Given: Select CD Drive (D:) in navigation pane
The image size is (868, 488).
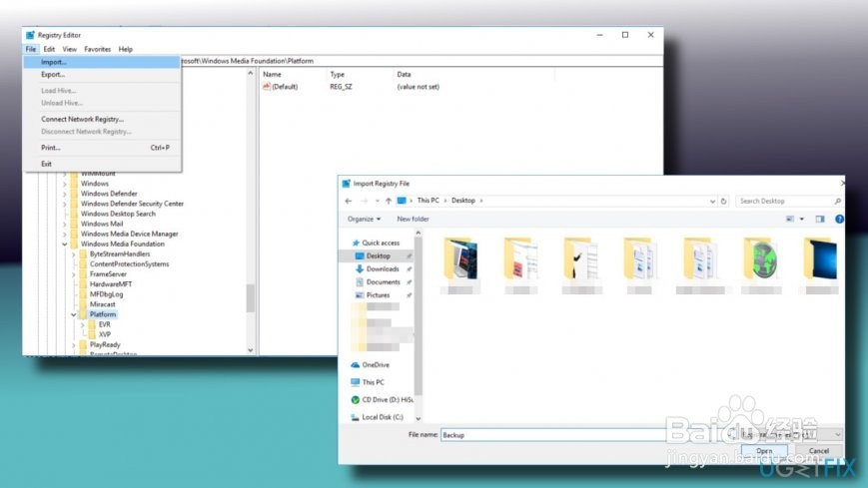Looking at the screenshot, I should 382,399.
